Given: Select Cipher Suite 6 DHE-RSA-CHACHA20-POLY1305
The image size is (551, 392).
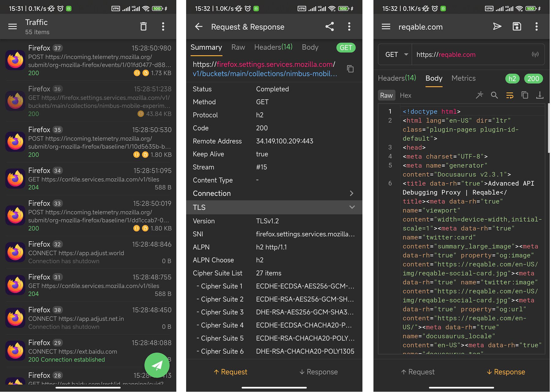Looking at the screenshot, I should 274,351.
